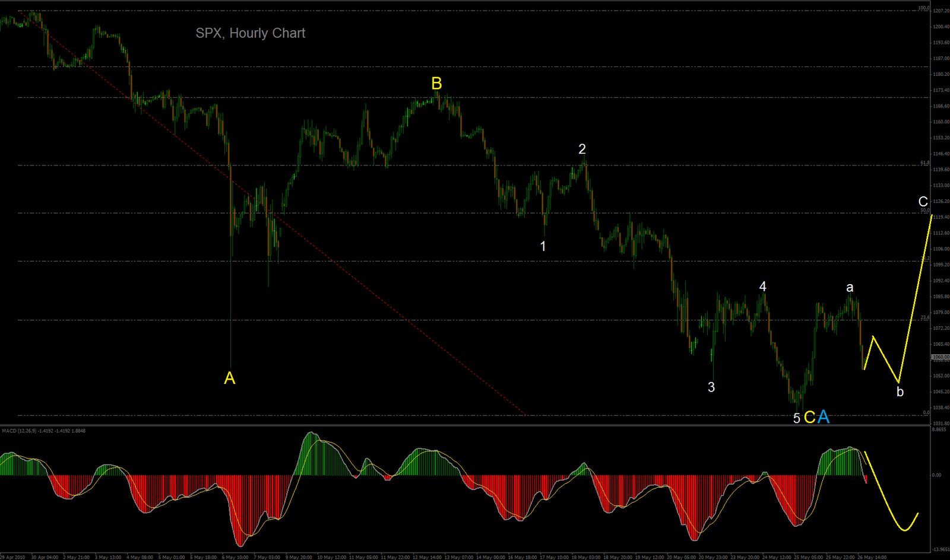Click the 1207.20 price axis label
950x560 pixels.
click(x=941, y=11)
